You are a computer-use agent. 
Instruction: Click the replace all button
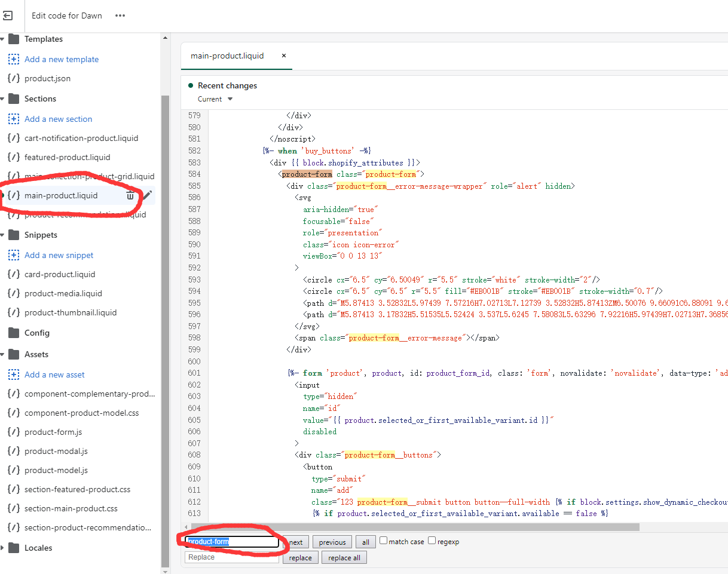(x=344, y=558)
